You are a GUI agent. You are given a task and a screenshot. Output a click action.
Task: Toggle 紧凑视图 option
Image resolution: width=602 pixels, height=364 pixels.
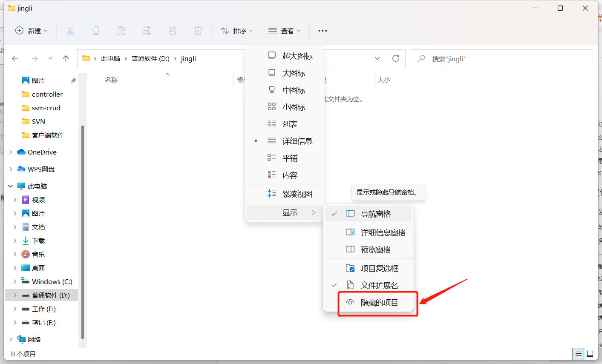tap(285, 194)
